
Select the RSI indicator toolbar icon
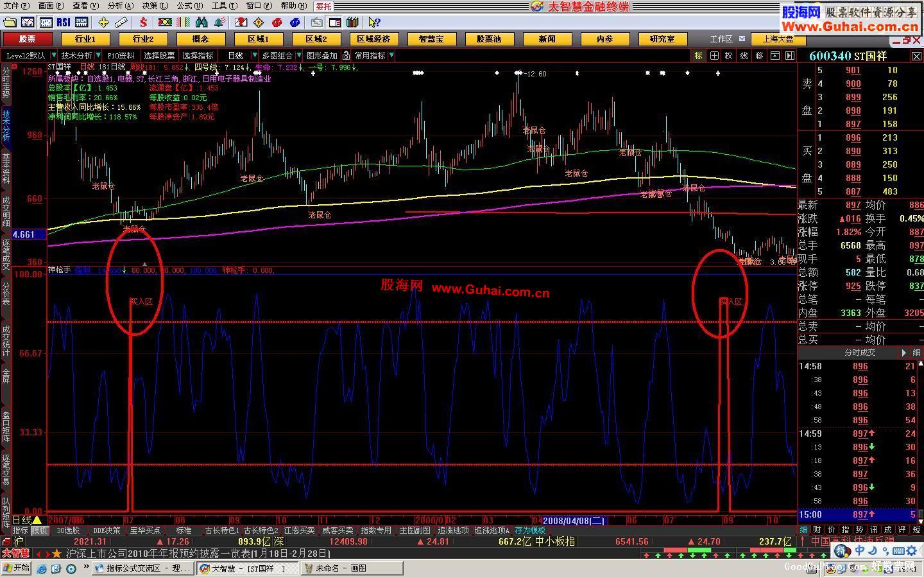pos(64,22)
